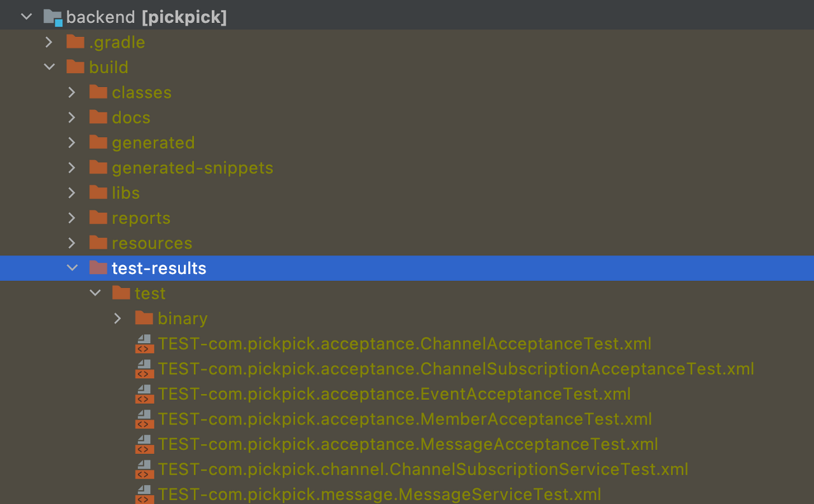Select the docs folder name
The width and height of the screenshot is (814, 504).
pos(131,118)
